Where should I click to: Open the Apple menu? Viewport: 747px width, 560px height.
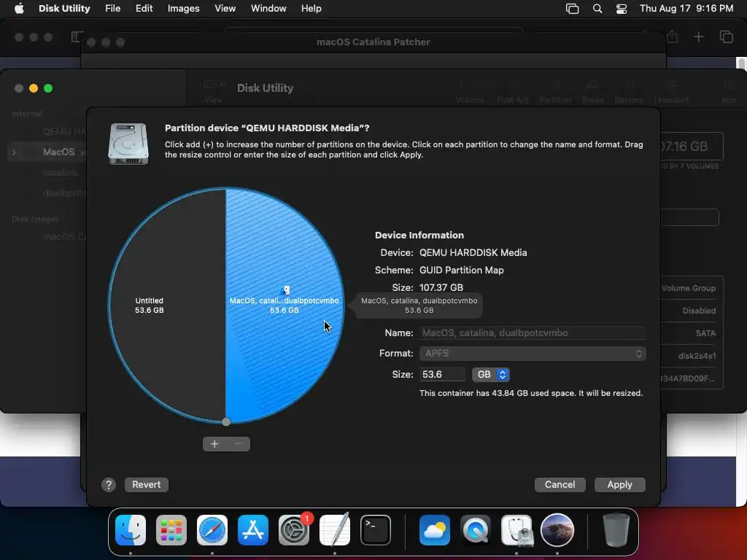pos(19,9)
